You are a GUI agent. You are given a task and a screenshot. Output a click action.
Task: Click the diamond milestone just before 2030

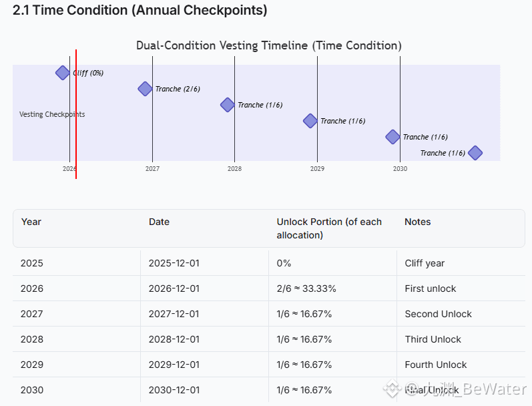tap(392, 137)
